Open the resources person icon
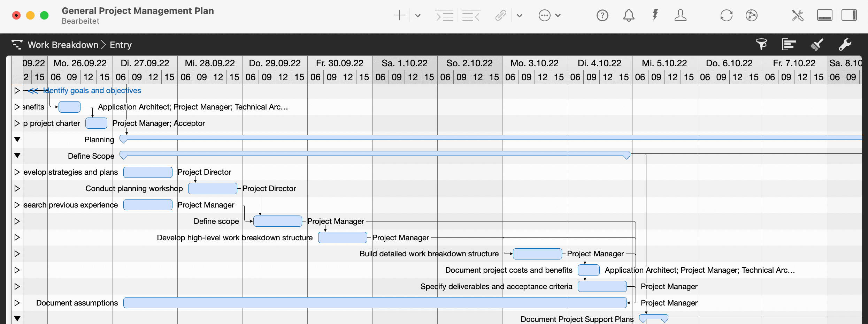The width and height of the screenshot is (868, 324). (680, 15)
